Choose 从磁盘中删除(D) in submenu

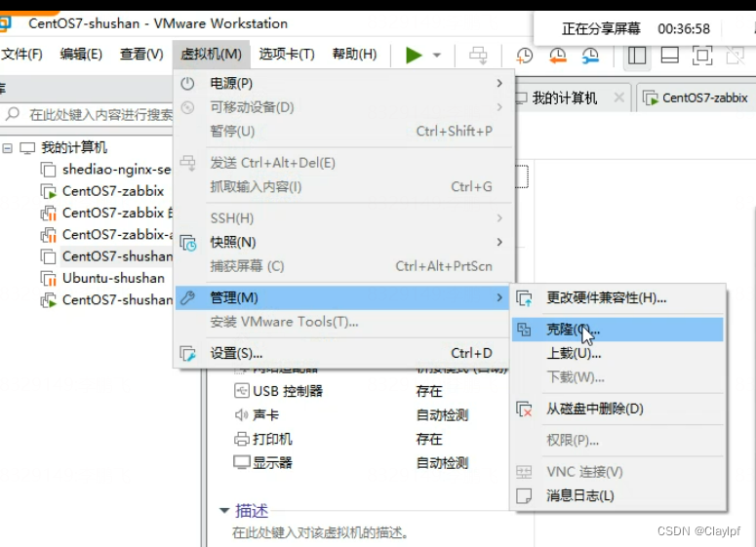(618, 410)
